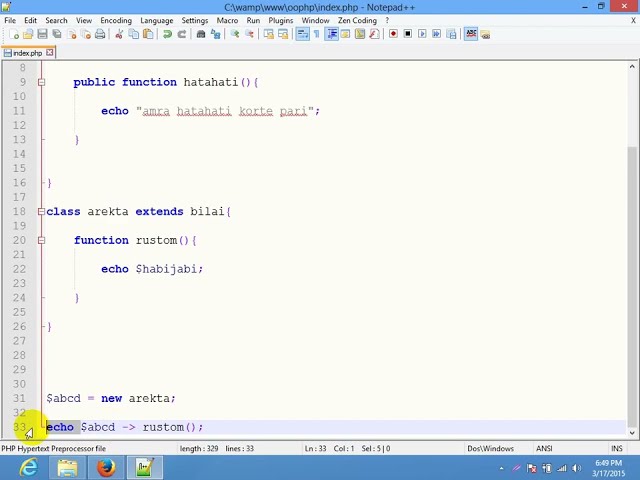Toggle Show all characters pilcrow icon

pos(317,34)
